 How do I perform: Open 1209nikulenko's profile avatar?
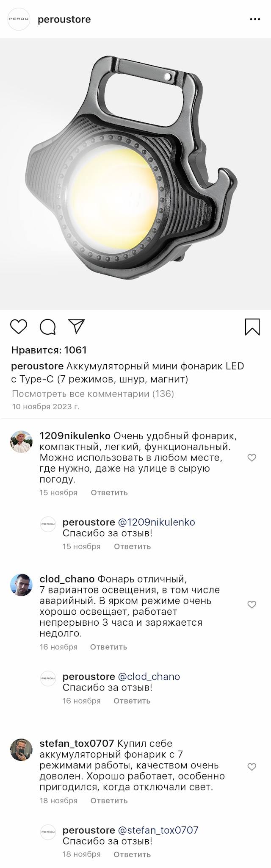click(21, 442)
